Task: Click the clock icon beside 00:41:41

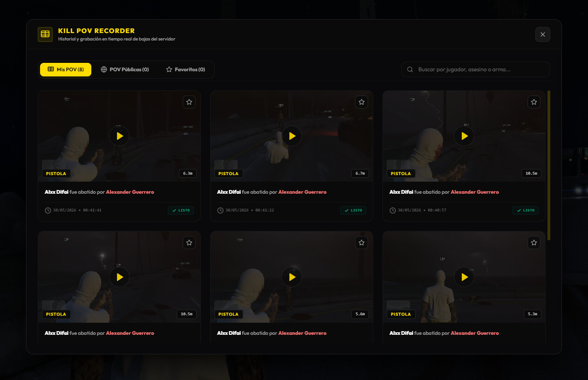Action: pos(48,210)
